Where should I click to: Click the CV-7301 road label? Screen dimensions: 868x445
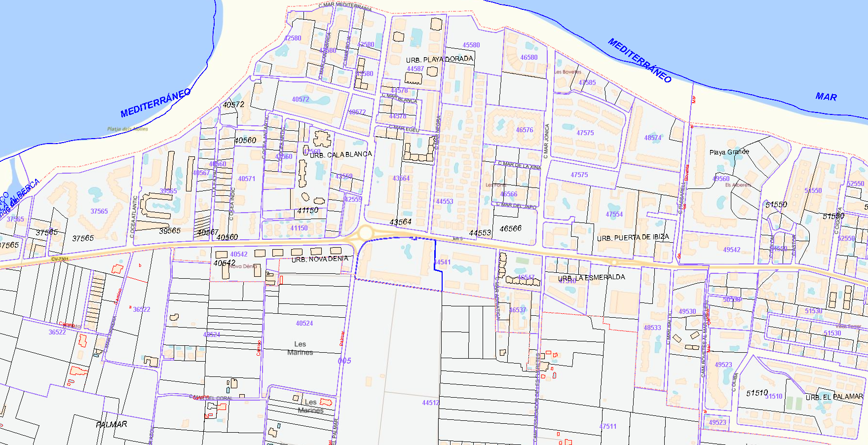click(60, 259)
